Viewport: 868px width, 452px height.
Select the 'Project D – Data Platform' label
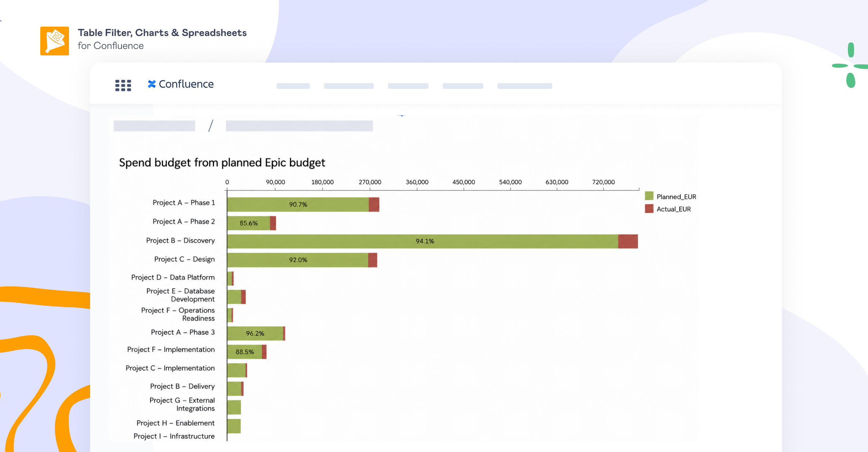(173, 277)
